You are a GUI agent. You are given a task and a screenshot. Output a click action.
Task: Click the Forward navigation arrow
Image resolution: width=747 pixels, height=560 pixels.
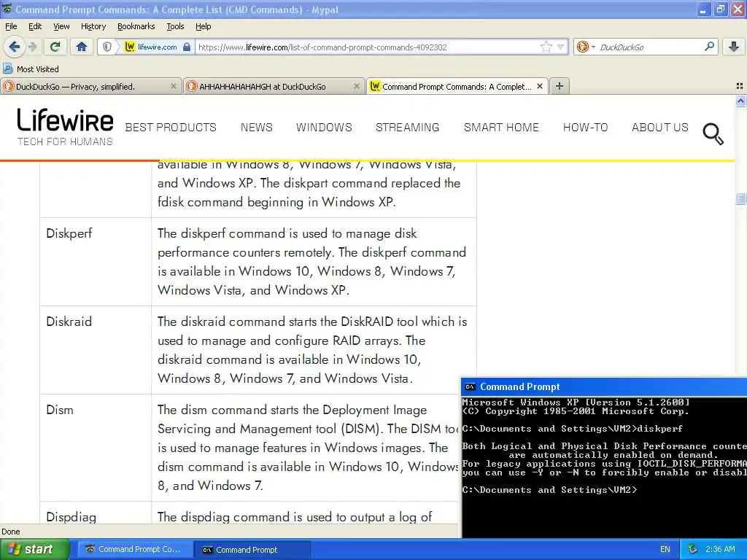point(32,47)
